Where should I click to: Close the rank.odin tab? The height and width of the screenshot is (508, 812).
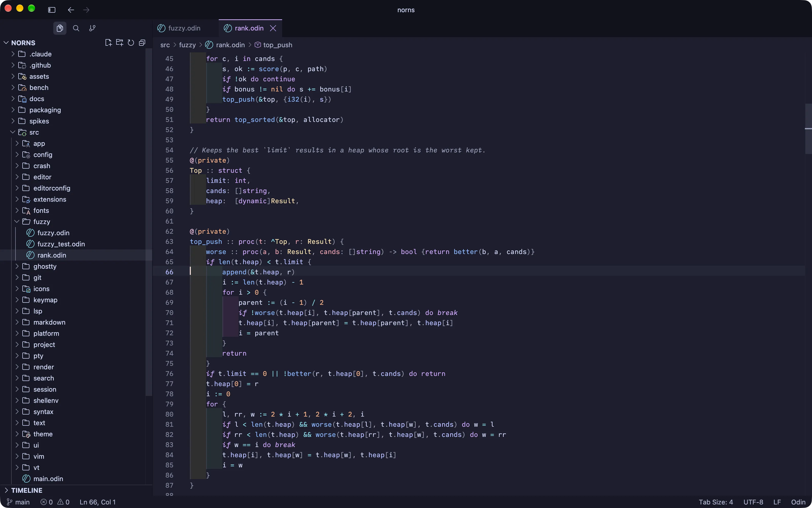point(273,28)
